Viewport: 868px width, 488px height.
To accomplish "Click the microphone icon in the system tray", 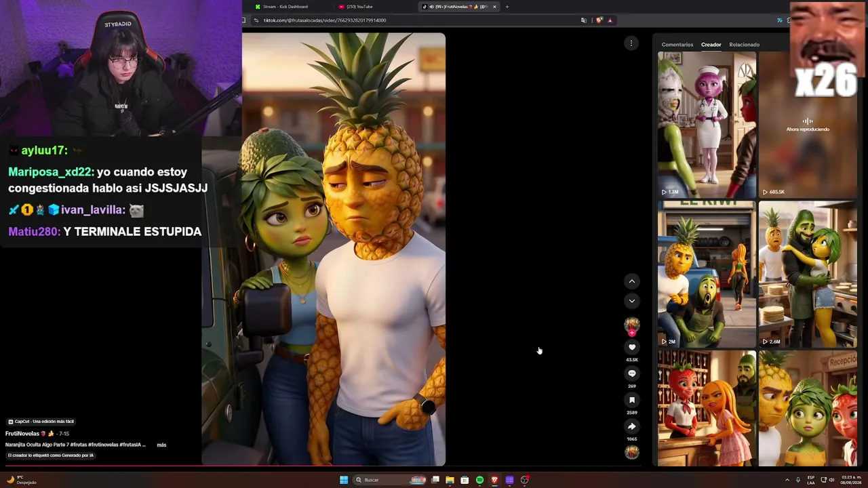I will (798, 480).
